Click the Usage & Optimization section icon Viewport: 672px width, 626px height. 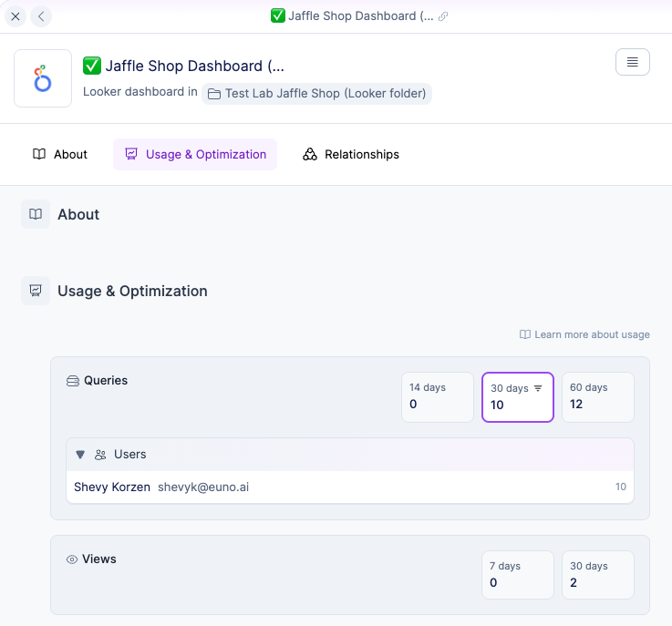pos(36,291)
